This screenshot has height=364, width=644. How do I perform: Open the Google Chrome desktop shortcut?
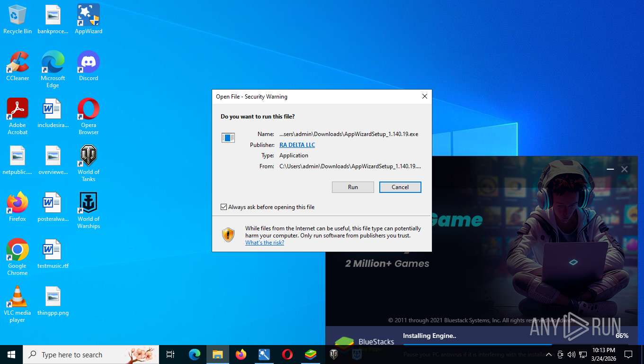tap(18, 257)
